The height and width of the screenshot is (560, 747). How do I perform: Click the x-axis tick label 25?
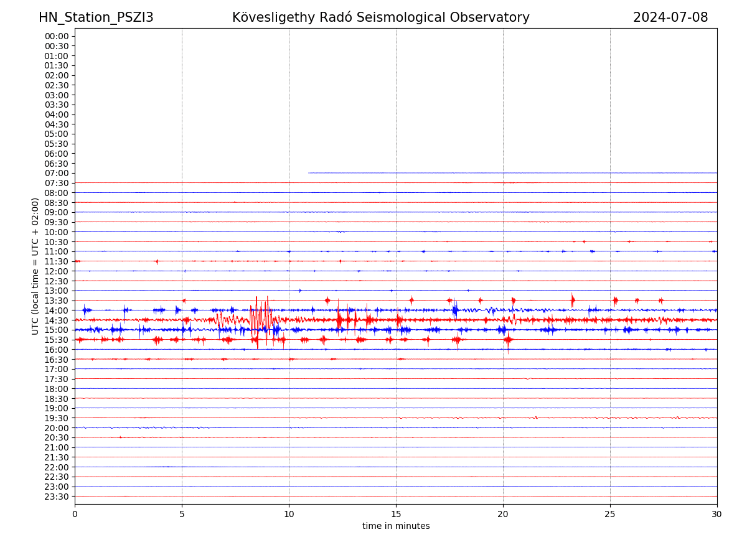tap(610, 514)
